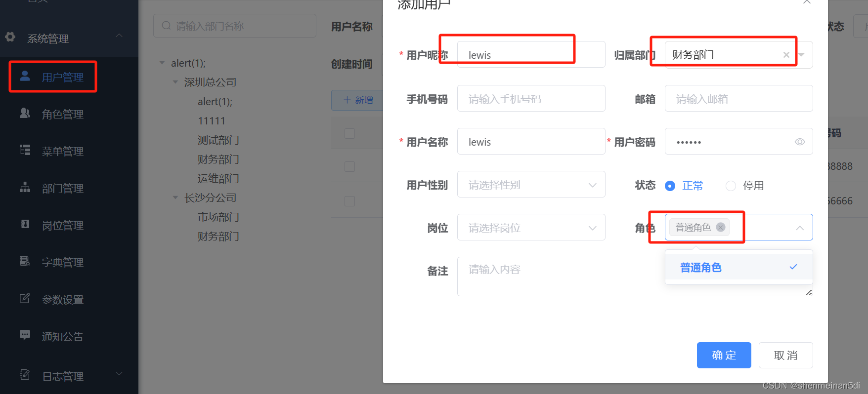Open the 菜单管理 menu item

tap(69, 151)
